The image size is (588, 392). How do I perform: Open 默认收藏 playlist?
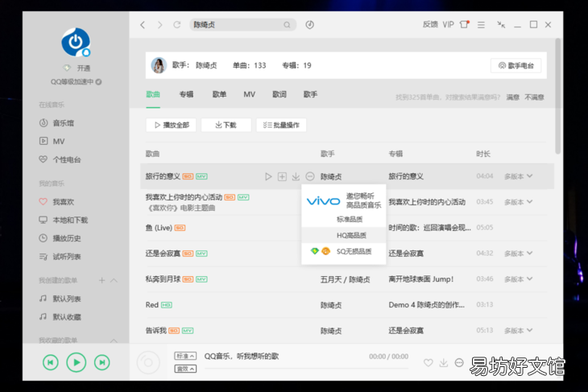[60, 317]
